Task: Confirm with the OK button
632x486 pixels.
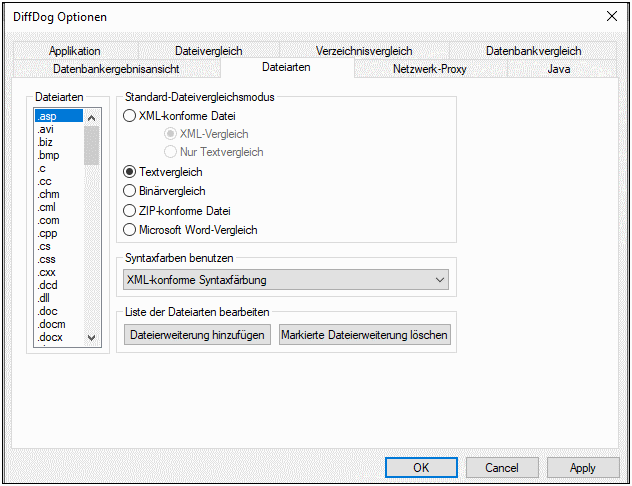Action: (421, 467)
